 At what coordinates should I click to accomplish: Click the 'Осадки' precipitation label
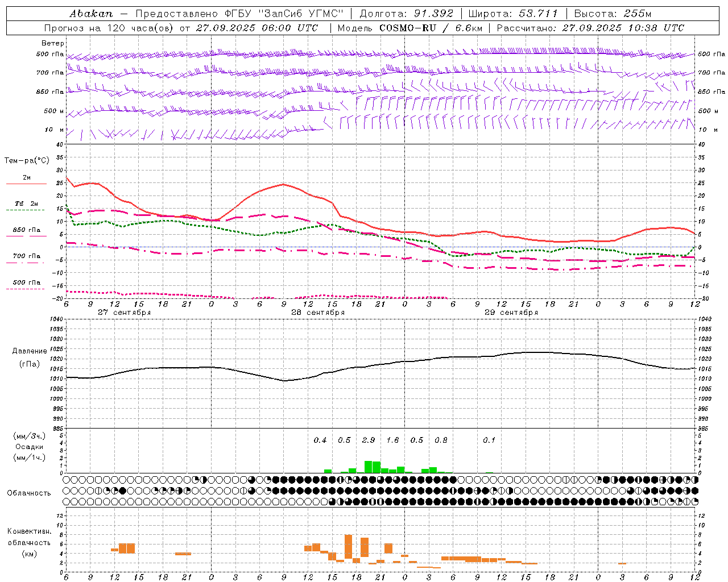click(28, 447)
